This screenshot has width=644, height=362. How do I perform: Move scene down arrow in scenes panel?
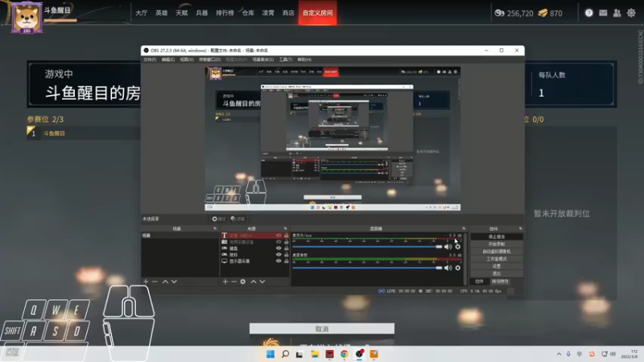174,282
